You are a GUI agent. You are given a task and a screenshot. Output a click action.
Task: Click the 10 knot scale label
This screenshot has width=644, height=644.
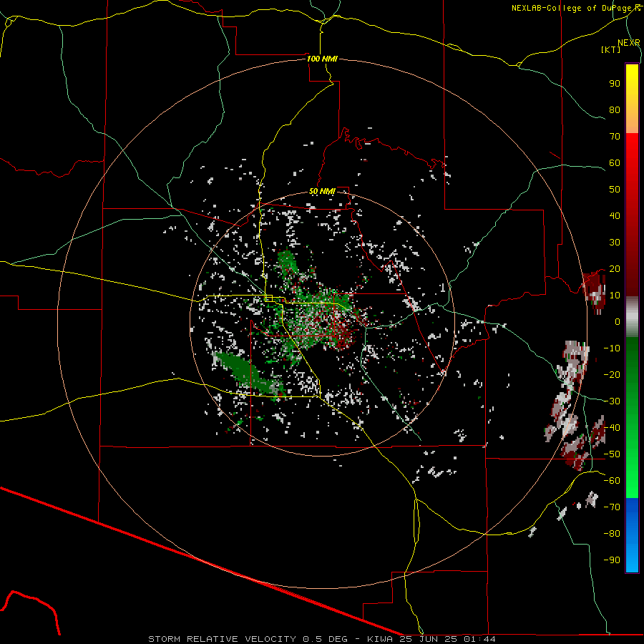point(615,296)
